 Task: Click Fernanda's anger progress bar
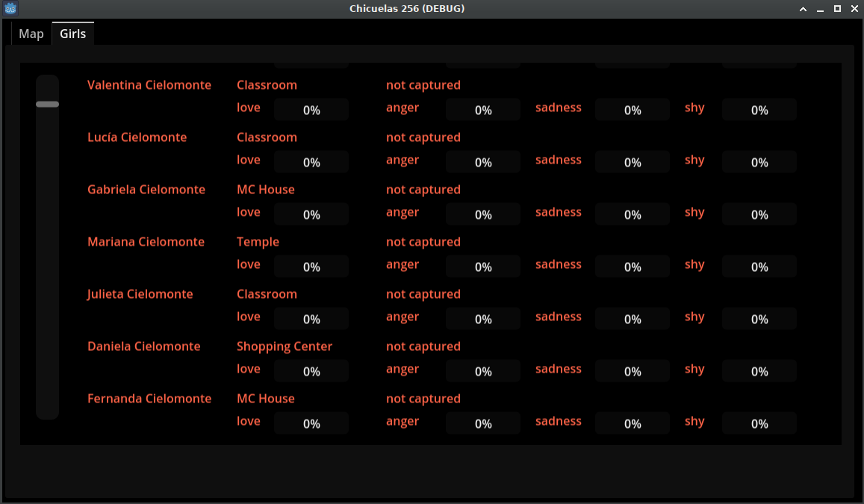[x=483, y=423]
